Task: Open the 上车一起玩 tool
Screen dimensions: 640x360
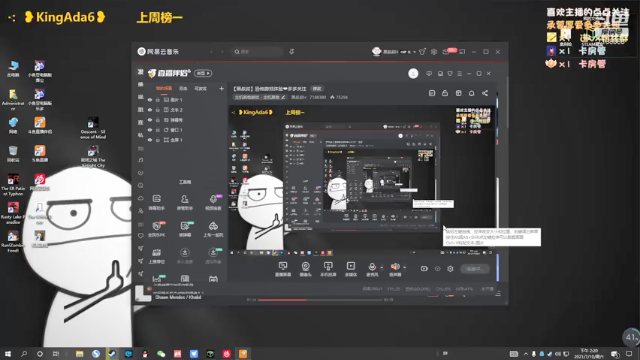Action: (x=213, y=229)
